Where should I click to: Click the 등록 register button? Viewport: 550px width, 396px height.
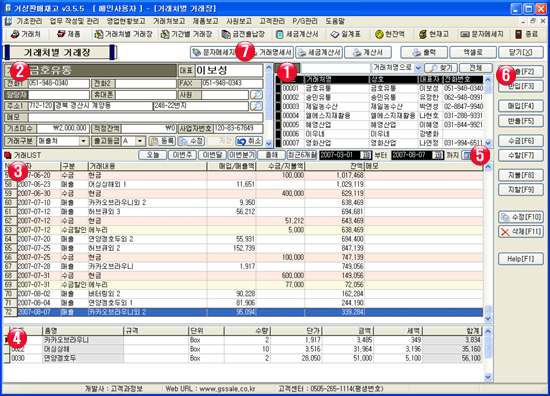162,141
